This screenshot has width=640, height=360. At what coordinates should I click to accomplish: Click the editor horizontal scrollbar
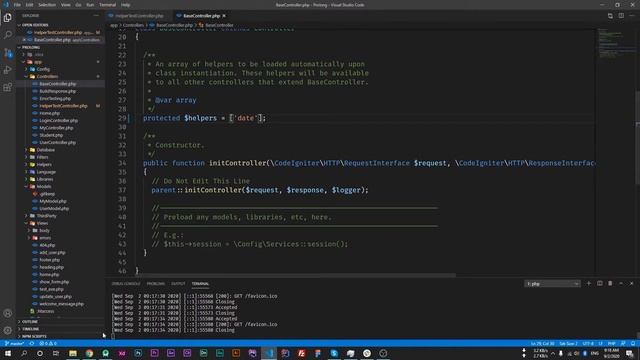[296, 275]
